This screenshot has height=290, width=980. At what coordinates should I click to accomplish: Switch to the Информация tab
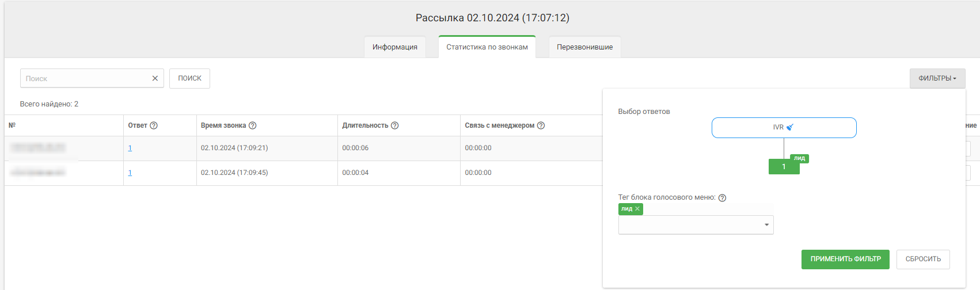395,47
